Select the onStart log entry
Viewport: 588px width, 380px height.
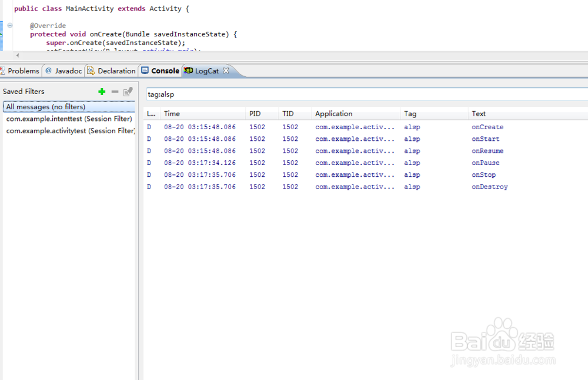[x=366, y=139]
